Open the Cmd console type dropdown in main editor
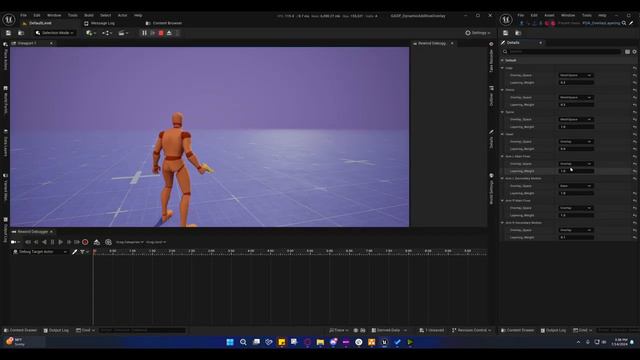 tap(85, 330)
